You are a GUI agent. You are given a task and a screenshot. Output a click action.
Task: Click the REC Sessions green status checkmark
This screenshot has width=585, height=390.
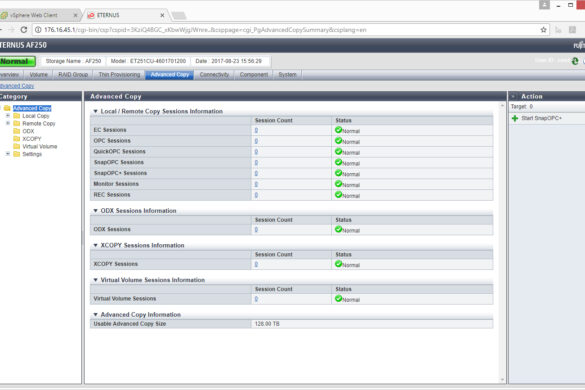[338, 194]
